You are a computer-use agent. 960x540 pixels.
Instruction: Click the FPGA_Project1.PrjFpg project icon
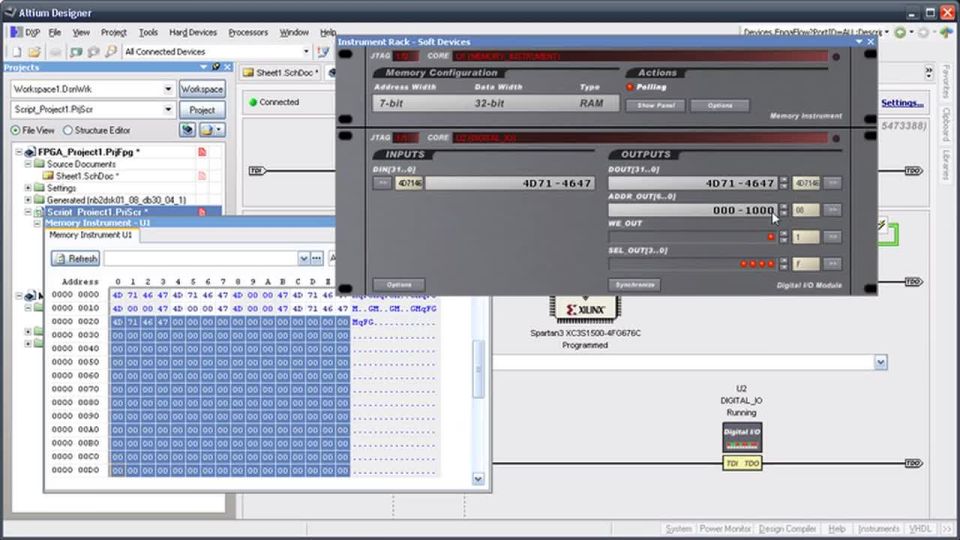(x=29, y=152)
